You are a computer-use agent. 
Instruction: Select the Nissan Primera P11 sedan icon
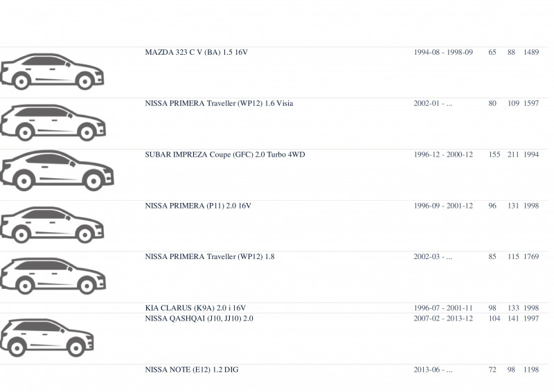[x=52, y=225]
